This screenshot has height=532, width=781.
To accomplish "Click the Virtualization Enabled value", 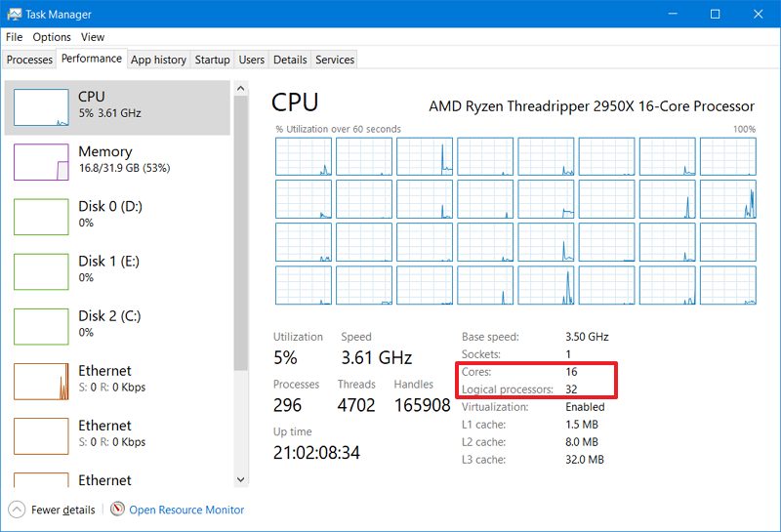I will tap(585, 407).
